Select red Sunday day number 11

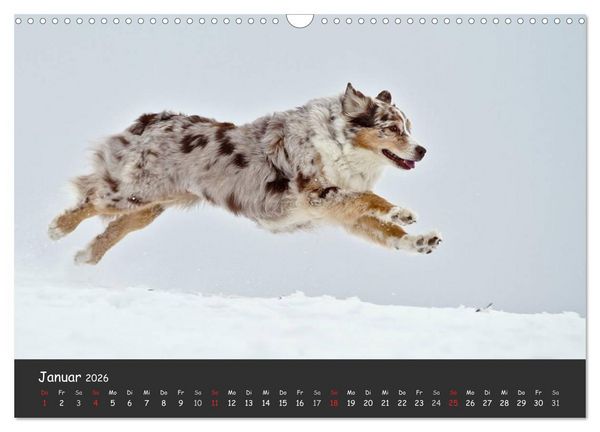point(215,403)
